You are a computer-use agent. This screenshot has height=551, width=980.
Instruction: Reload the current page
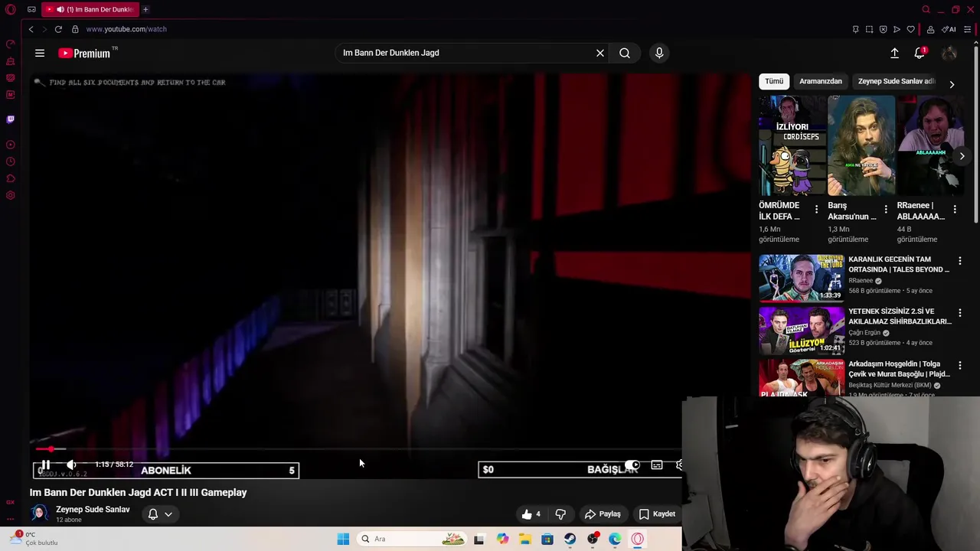pyautogui.click(x=58, y=29)
